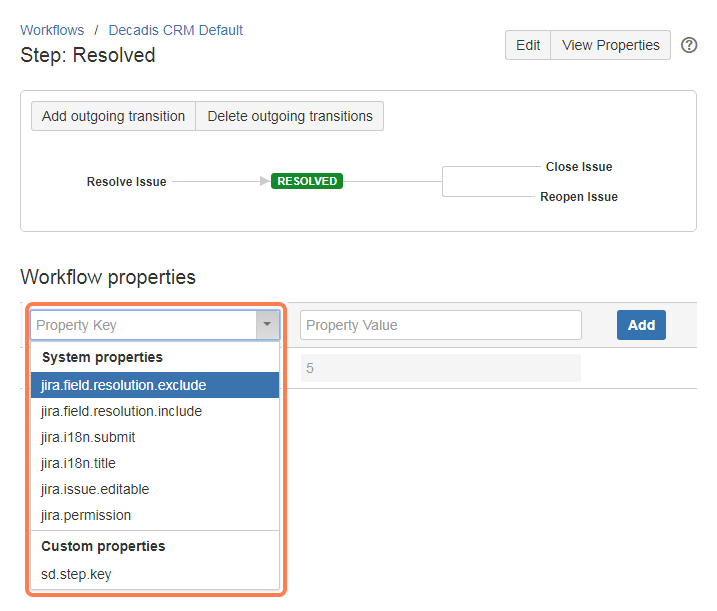Click Delete outgoing transitions button
This screenshot has height=611, width=717.
point(290,116)
